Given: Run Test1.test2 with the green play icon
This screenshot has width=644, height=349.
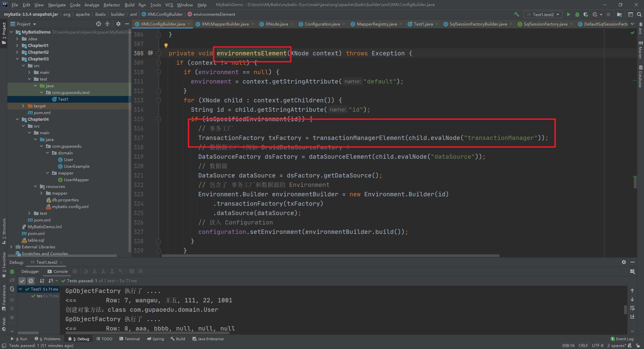Looking at the screenshot, I should (x=569, y=14).
